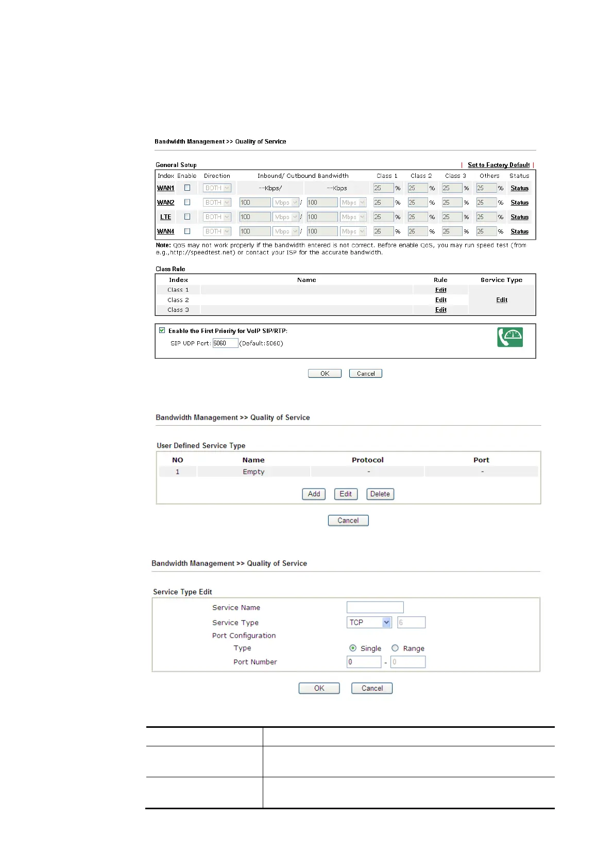The image size is (613, 868).
Task: Open WAN4 outbound bandwidth unit dropdown
Action: pos(353,231)
